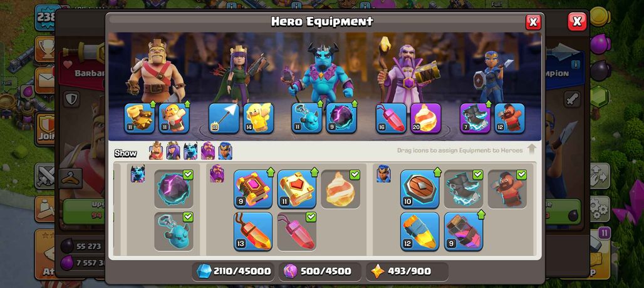Toggle Minion Prince filter in Show row
Image resolution: width=644 pixels, height=288 pixels.
pos(190,151)
